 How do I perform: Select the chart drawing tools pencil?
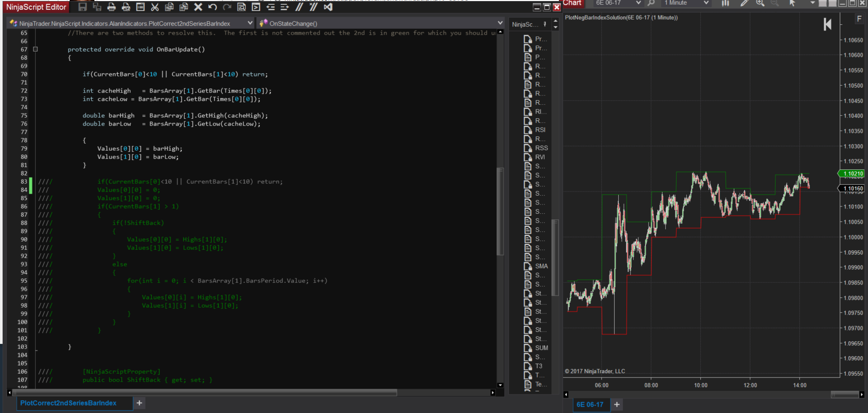pos(744,3)
